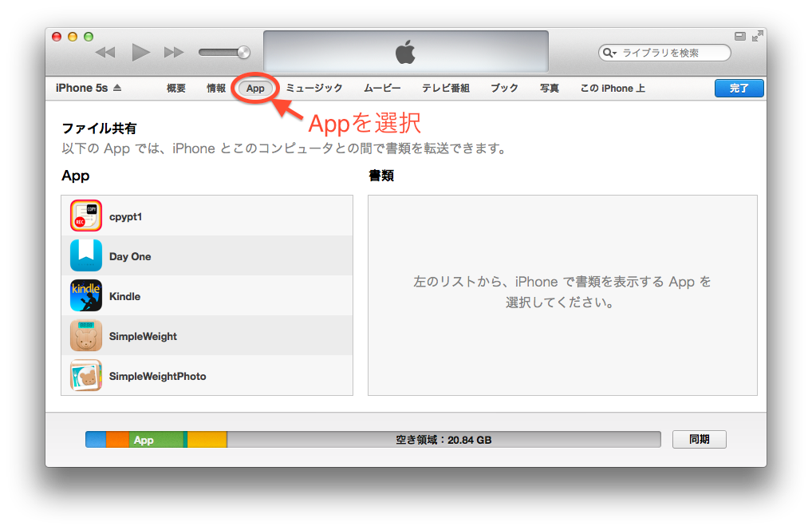
Task: Eject iPhone 5s using eject icon
Action: [x=117, y=89]
